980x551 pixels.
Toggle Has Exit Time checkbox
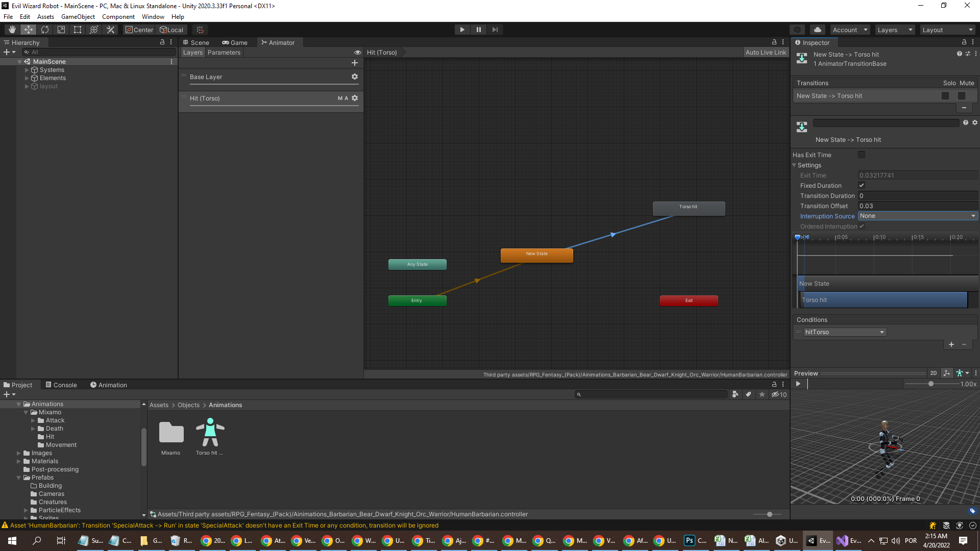click(x=862, y=154)
